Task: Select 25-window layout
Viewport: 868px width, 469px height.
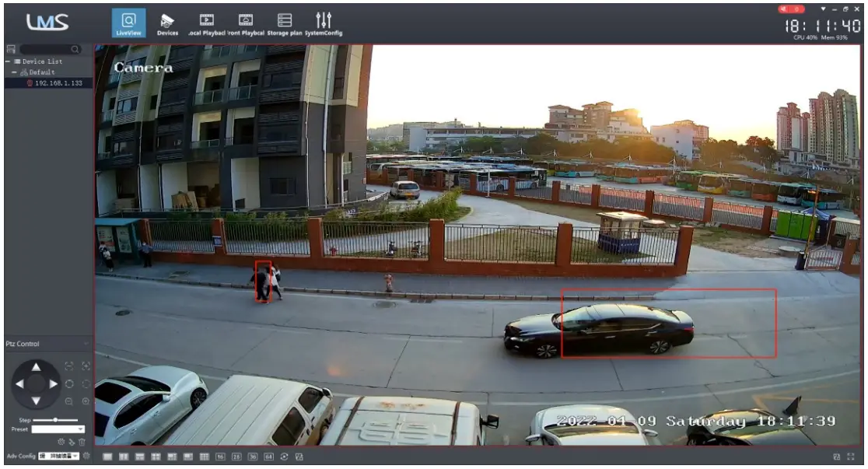Action: [236, 457]
